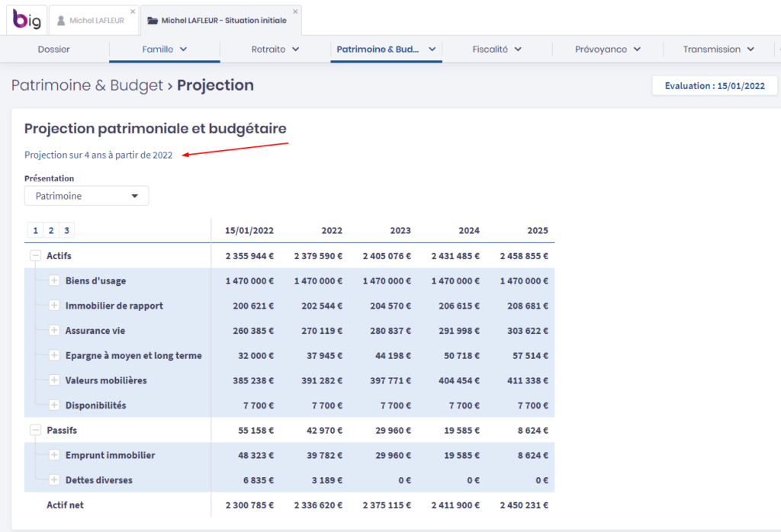Expand the Immobilier de rapport row
The width and height of the screenshot is (781, 532).
tap(54, 306)
